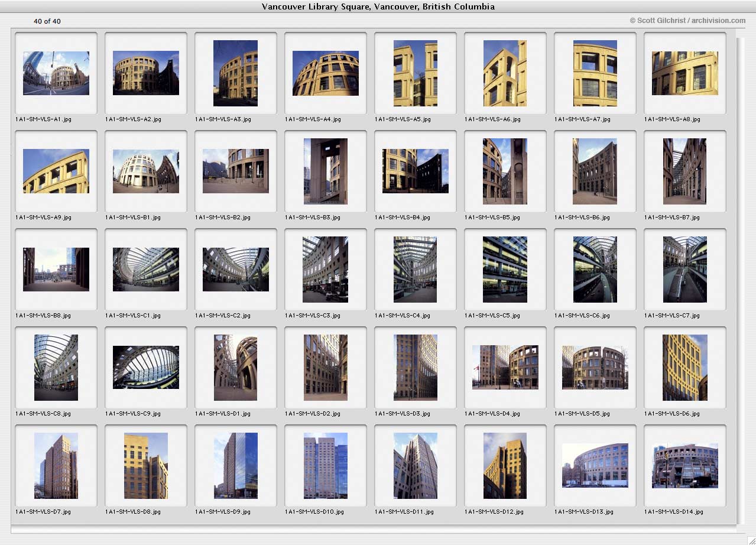Select thumbnail 1A1-SM-VLS-A8.jpg
The image size is (756, 545).
[685, 73]
